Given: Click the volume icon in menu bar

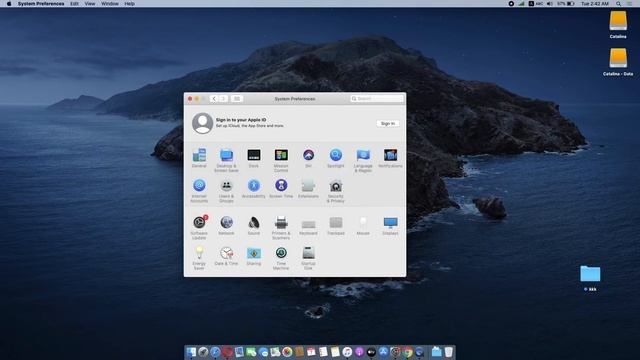Looking at the screenshot, I should tap(550, 4).
